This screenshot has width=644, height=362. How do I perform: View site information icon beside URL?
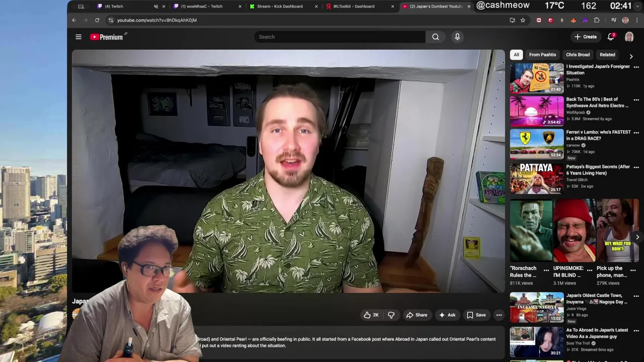tap(111, 20)
